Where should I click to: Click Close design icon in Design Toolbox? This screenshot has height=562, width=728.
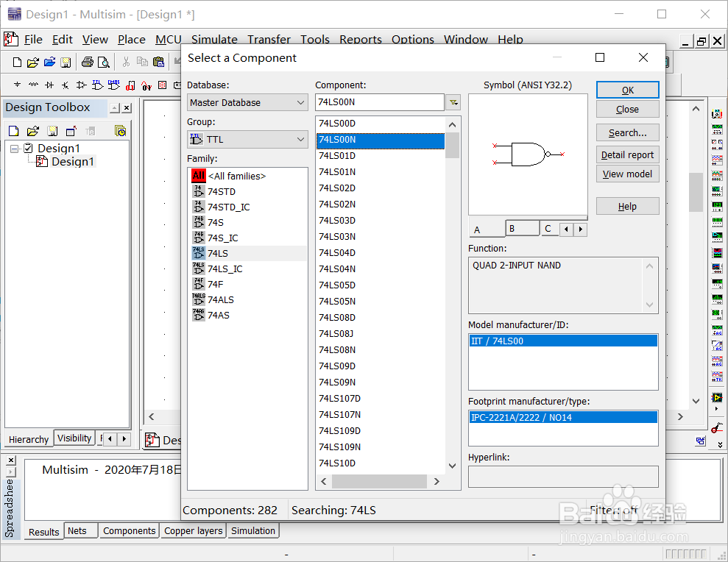click(x=71, y=132)
